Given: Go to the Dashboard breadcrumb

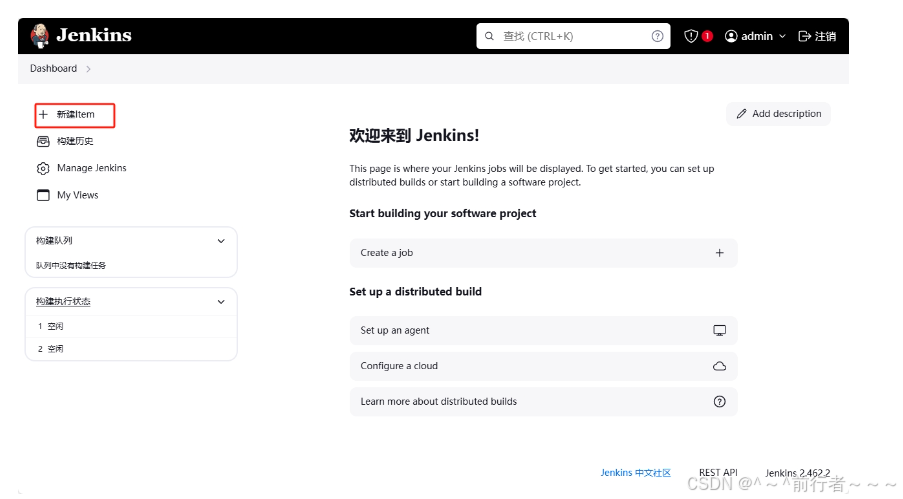Looking at the screenshot, I should pos(54,69).
